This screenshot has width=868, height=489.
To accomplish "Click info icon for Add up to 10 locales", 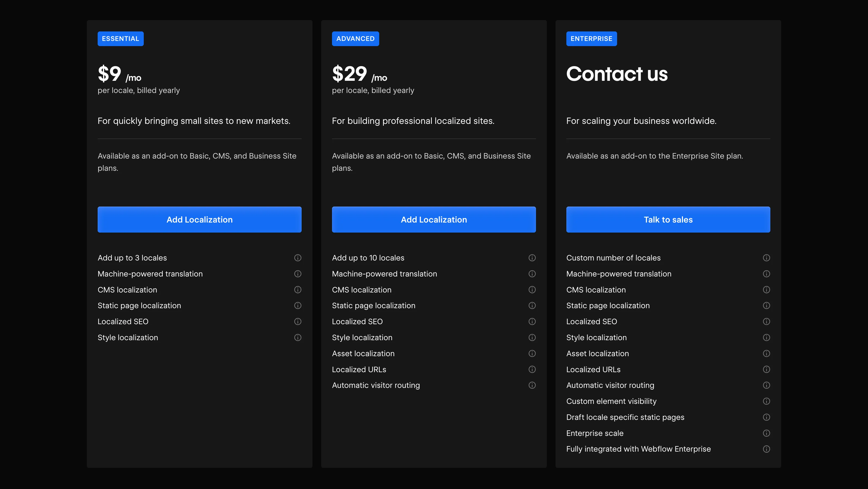I will click(x=532, y=258).
